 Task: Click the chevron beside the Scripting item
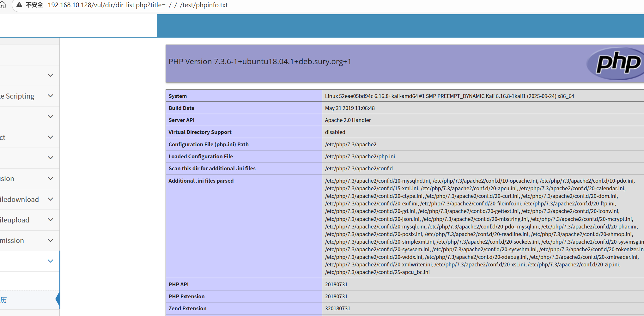(50, 96)
